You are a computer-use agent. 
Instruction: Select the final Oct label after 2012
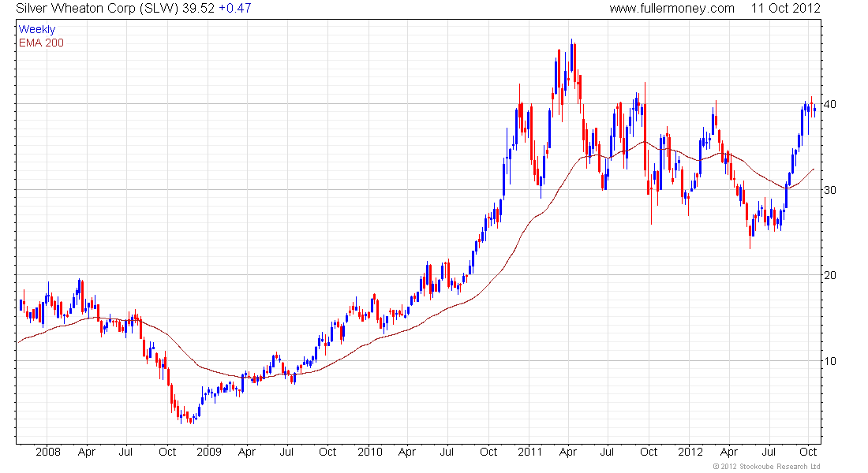coord(808,452)
